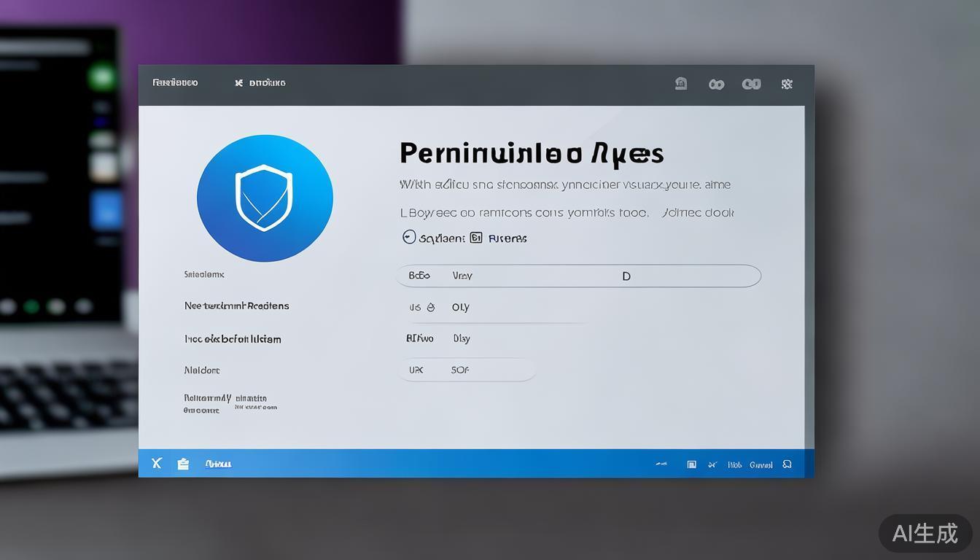980x560 pixels.
Task: Switch to the About tab on the blue bar
Action: tap(218, 463)
